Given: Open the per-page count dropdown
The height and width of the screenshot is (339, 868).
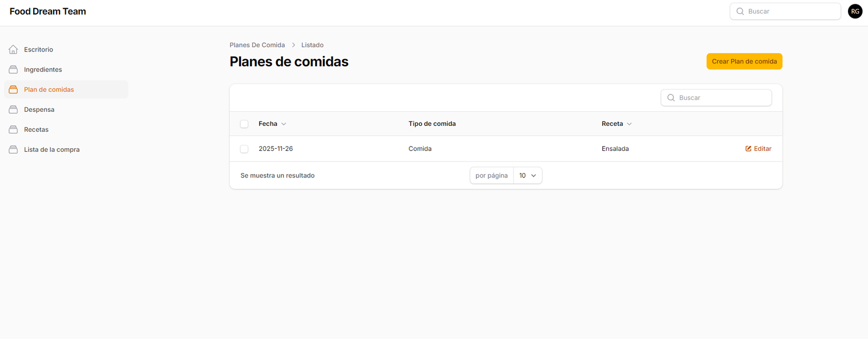Looking at the screenshot, I should (x=527, y=176).
